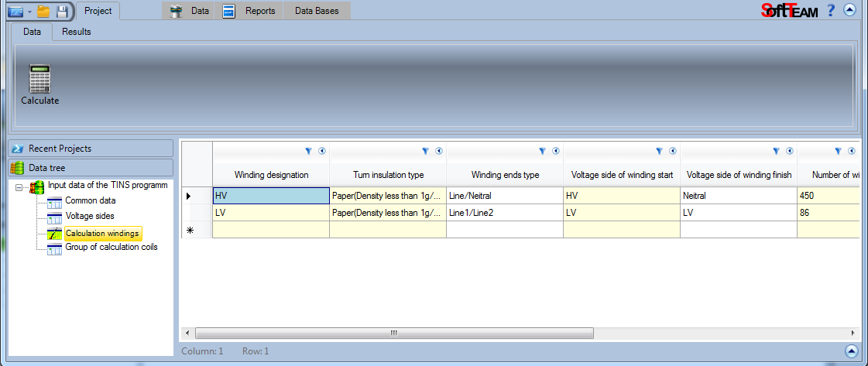Image resolution: width=868 pixels, height=366 pixels.
Task: Click the round arrow button in status bar
Action: coord(852,351)
